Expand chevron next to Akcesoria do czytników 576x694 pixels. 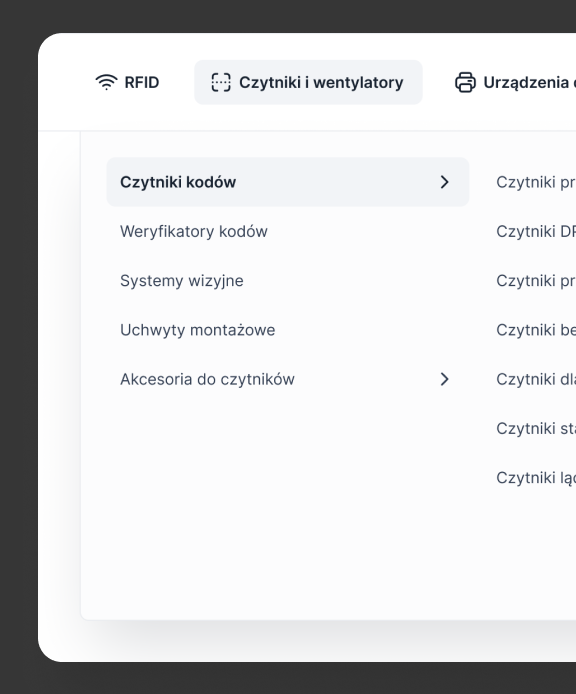click(x=445, y=379)
